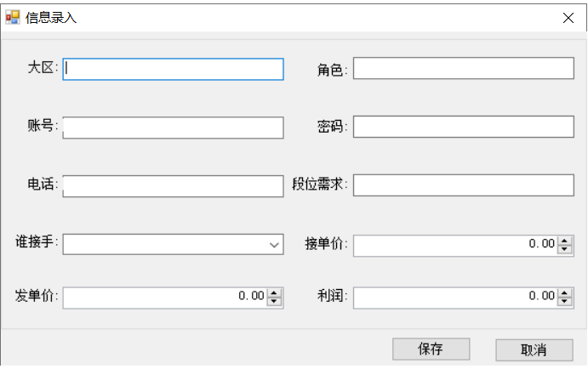Screen dimensions: 588x369
Task: Increase 接单价 with the up arrow
Action: tap(565, 241)
